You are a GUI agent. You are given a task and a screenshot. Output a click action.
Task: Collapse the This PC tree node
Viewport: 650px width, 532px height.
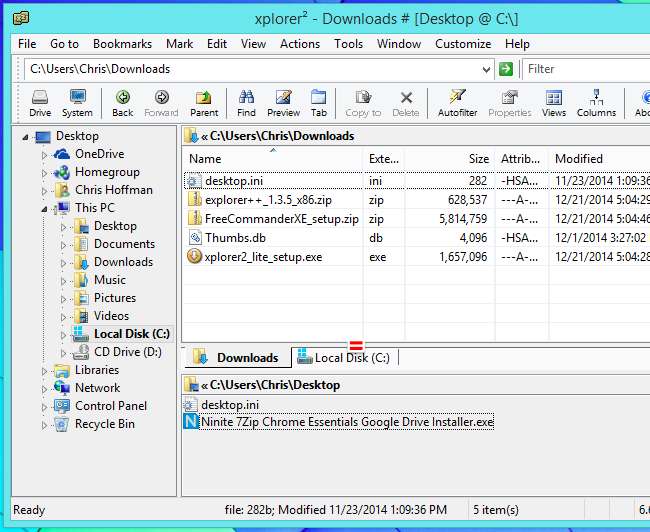[x=44, y=208]
